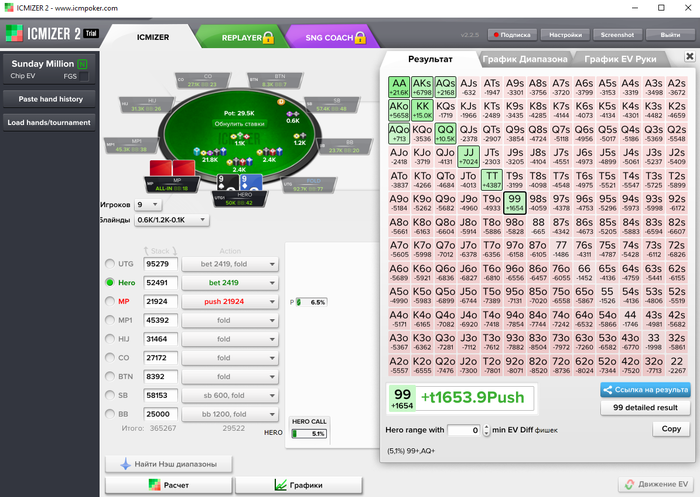The height and width of the screenshot is (497, 700).
Task: Click the MP push percentage bar 6.5%
Action: pos(311,302)
